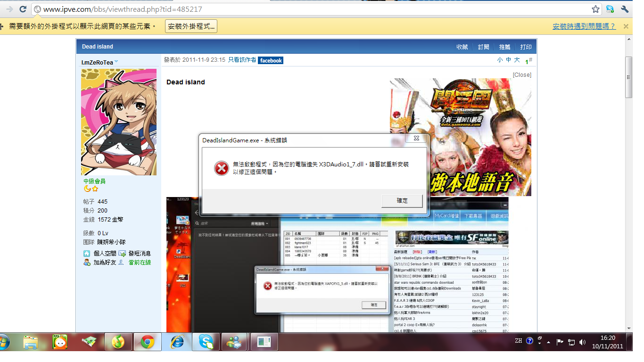Click the 安裝外掛程式 button
The width and height of the screenshot is (644, 362).
(x=191, y=26)
